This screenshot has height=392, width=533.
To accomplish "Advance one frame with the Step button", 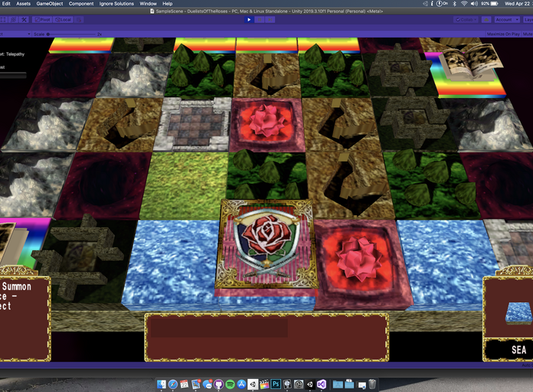I will tap(270, 20).
